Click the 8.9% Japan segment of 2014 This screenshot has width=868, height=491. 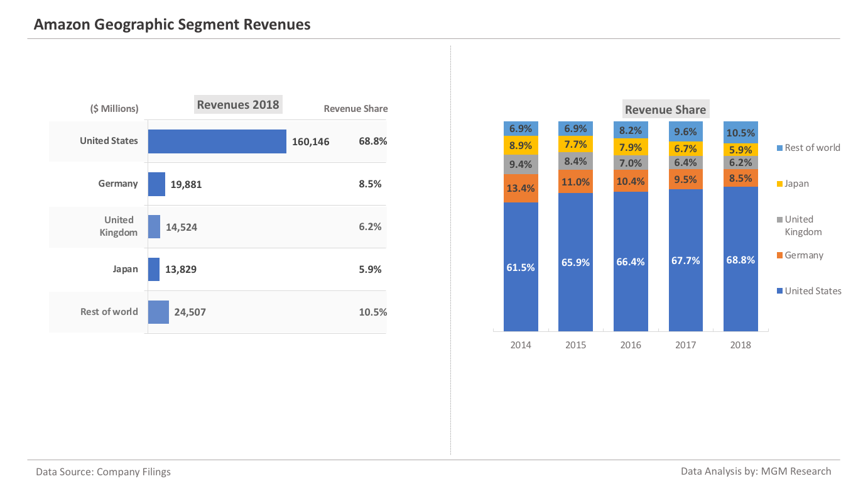(521, 145)
